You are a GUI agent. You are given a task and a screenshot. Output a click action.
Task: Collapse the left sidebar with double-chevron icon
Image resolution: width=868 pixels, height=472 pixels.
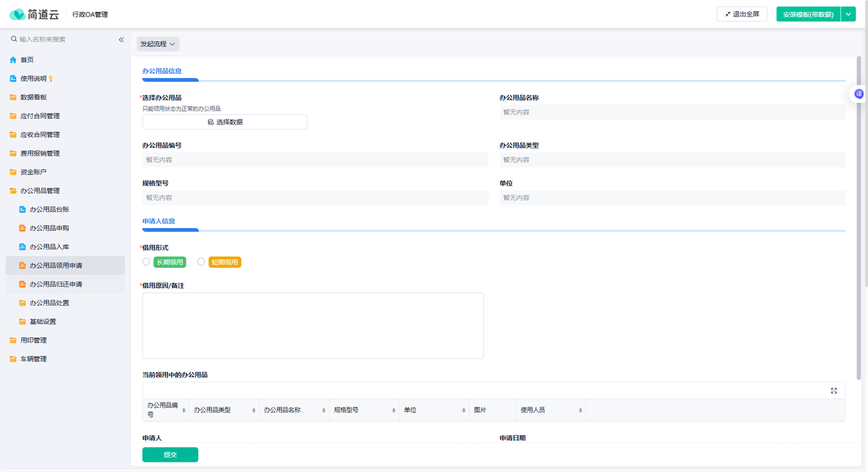122,40
